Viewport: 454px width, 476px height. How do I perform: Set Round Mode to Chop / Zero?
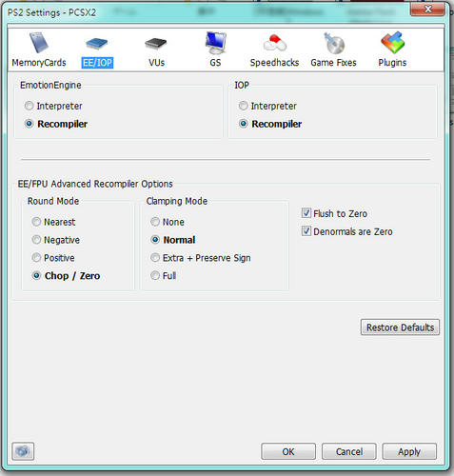point(66,276)
